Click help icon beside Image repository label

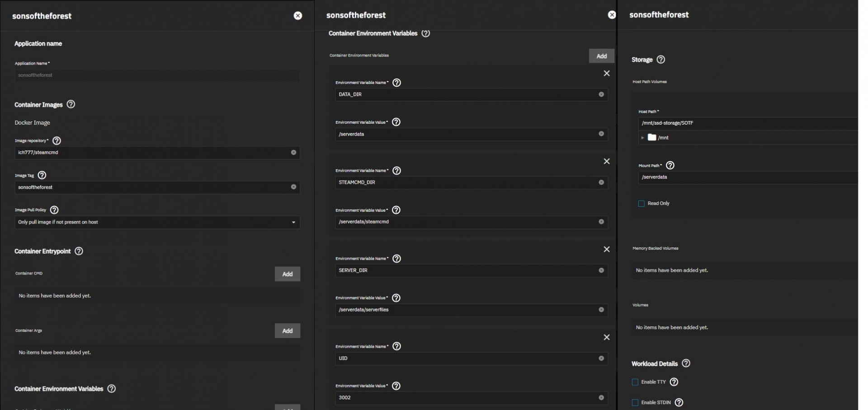tap(57, 141)
